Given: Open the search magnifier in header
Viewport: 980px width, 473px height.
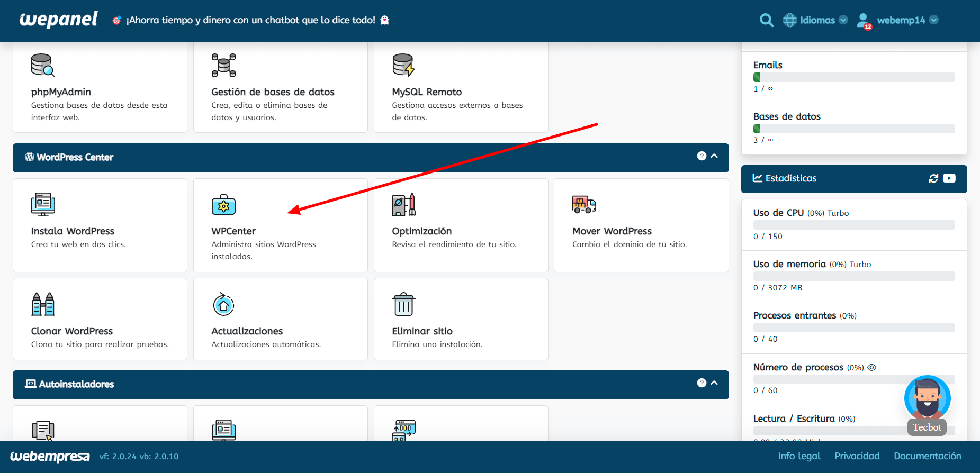Looking at the screenshot, I should (x=766, y=20).
